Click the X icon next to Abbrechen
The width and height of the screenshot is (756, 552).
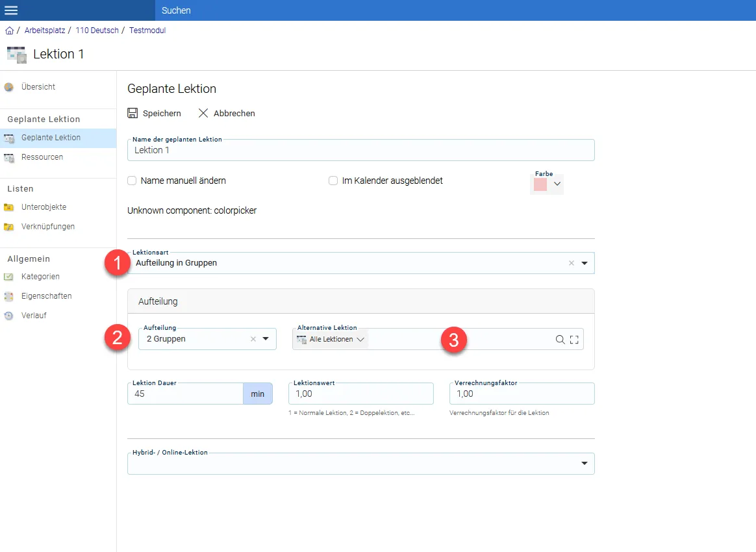203,113
